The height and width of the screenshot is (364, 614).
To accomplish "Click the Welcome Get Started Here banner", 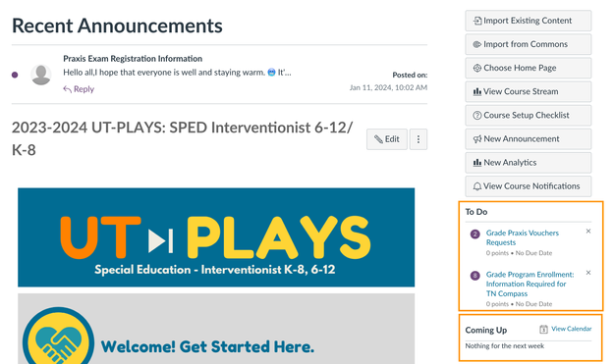I will point(216,329).
